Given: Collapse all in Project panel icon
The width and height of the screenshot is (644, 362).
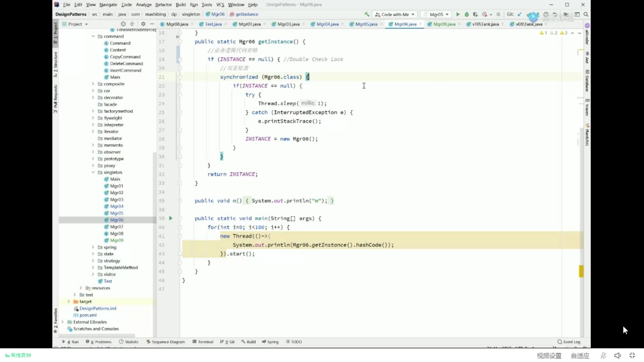Looking at the screenshot, I should pyautogui.click(x=132, y=24).
